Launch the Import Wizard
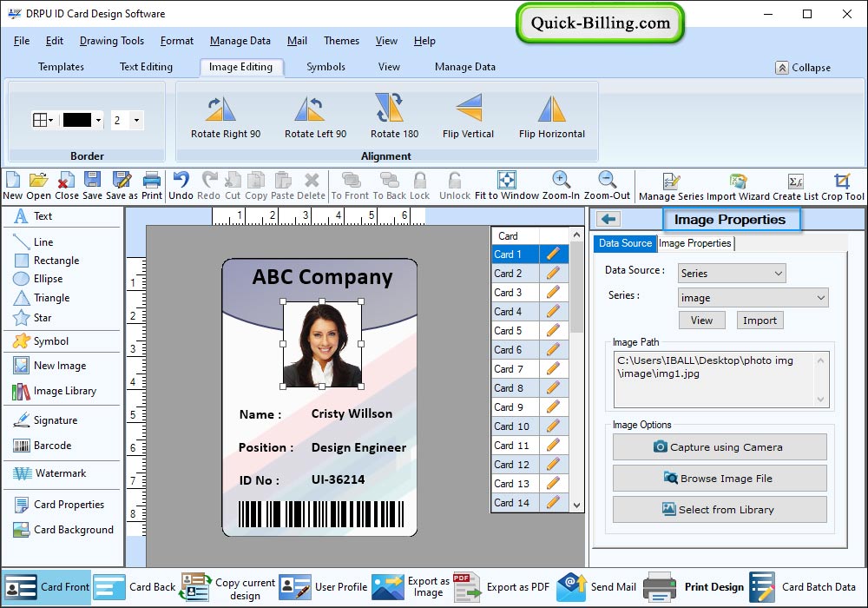Image resolution: width=868 pixels, height=608 pixels. tap(738, 187)
